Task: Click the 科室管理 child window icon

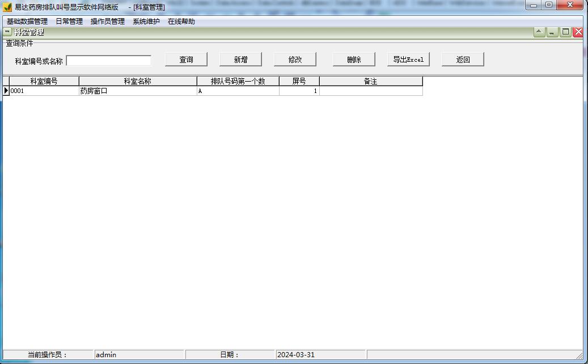Action: coord(6,32)
